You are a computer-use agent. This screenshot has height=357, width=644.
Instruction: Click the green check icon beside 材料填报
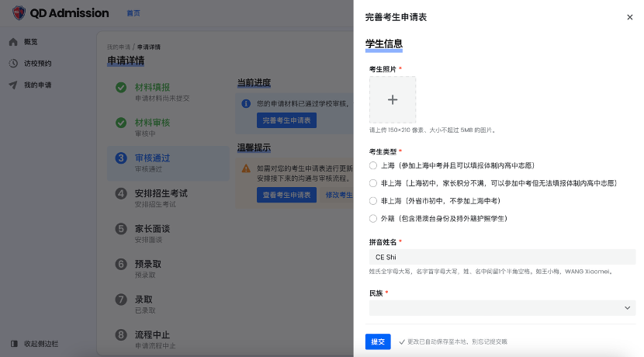point(121,88)
